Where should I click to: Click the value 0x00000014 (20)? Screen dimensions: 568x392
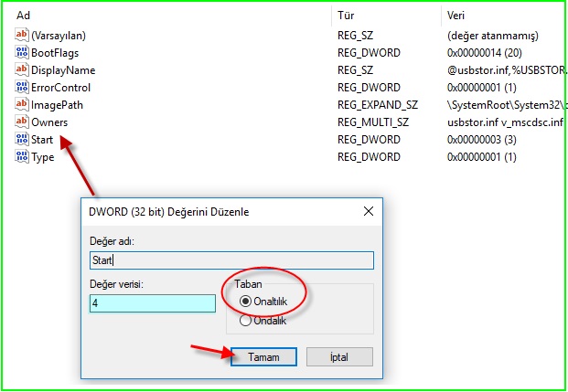click(485, 53)
